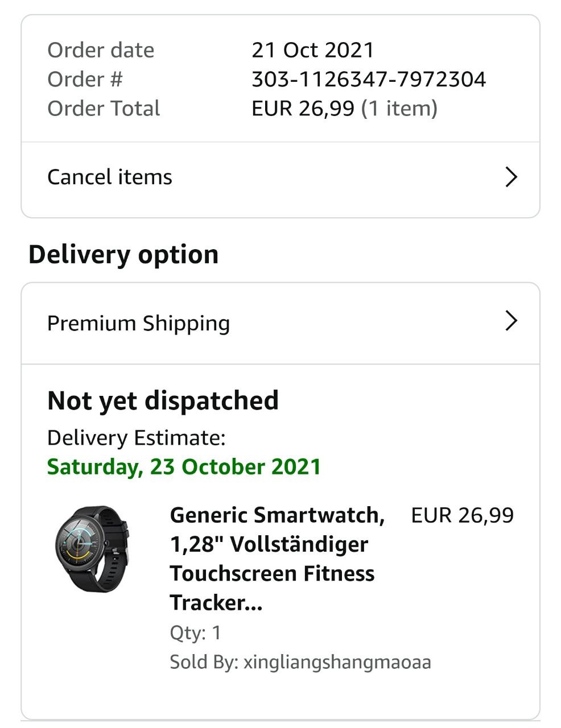Click the Delivery Estimate label
Screen dimensions: 561x728
[x=136, y=438]
